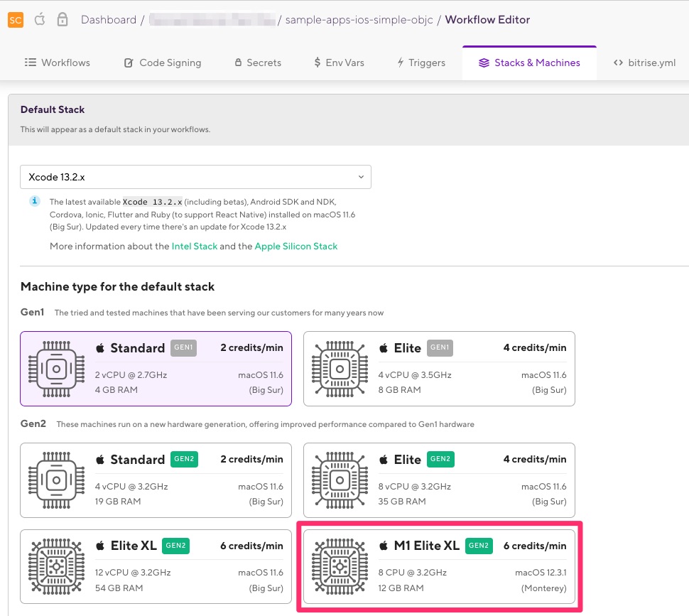Click the Apple logo in the breadcrumb
689x616 pixels.
tap(40, 20)
